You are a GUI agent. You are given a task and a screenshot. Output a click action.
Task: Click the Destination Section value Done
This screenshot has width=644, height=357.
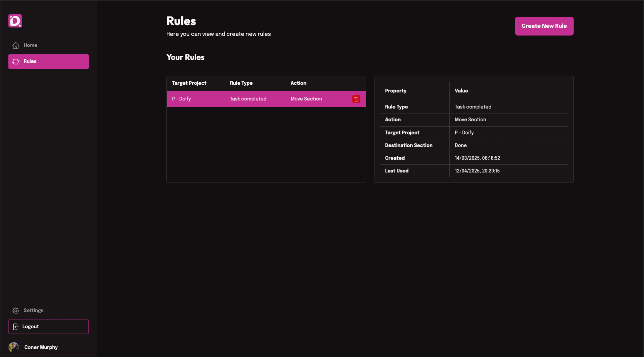point(460,145)
